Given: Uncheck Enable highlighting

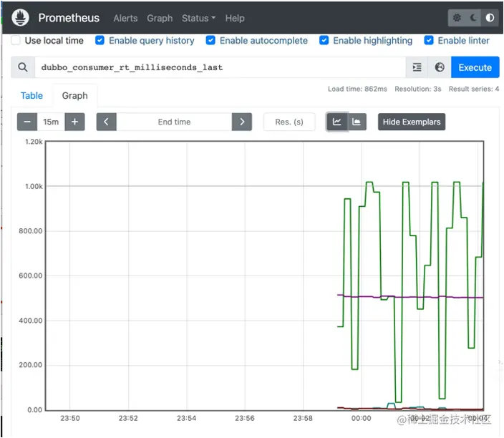Looking at the screenshot, I should pyautogui.click(x=324, y=41).
